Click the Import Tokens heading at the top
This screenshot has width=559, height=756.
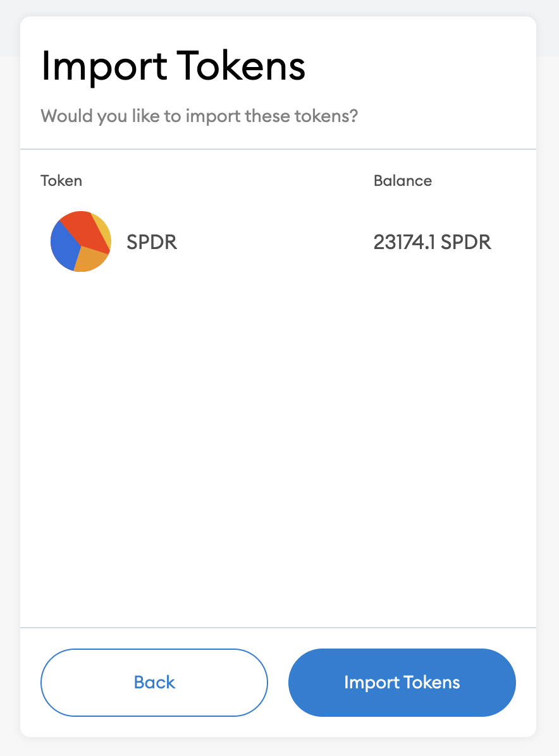173,66
